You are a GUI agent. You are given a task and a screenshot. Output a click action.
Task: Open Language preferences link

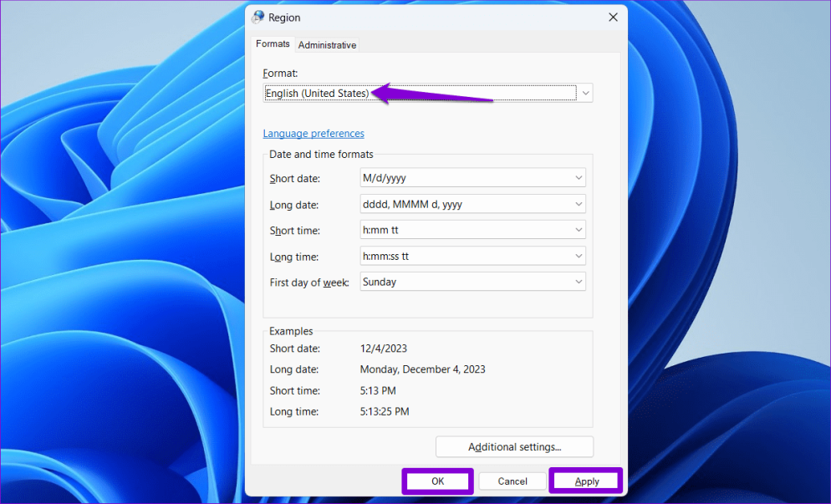(x=314, y=133)
